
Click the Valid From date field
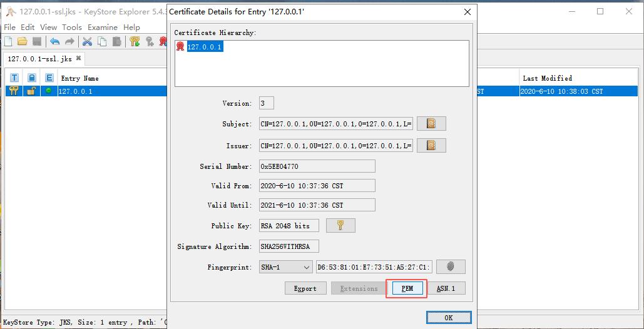pos(317,185)
